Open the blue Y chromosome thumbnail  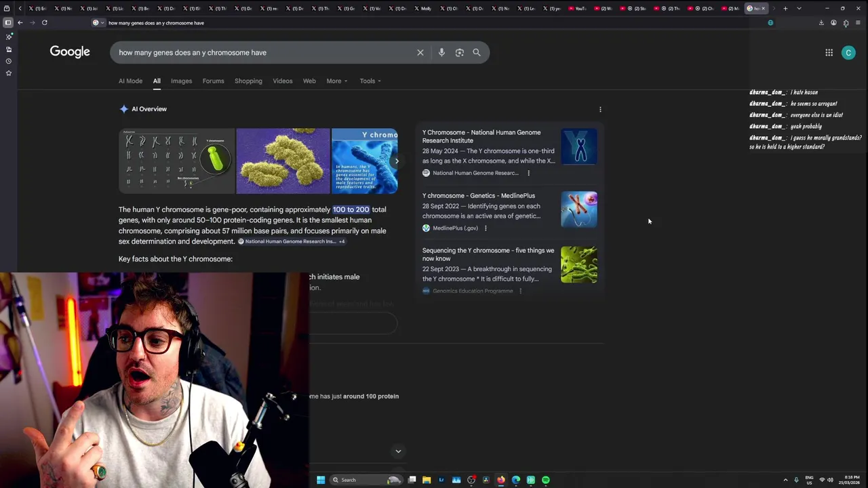[364, 161]
